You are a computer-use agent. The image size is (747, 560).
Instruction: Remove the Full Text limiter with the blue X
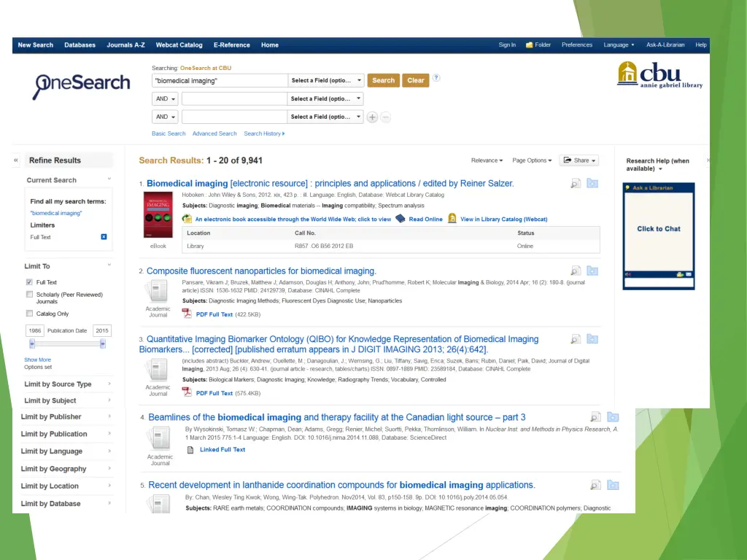click(x=104, y=237)
